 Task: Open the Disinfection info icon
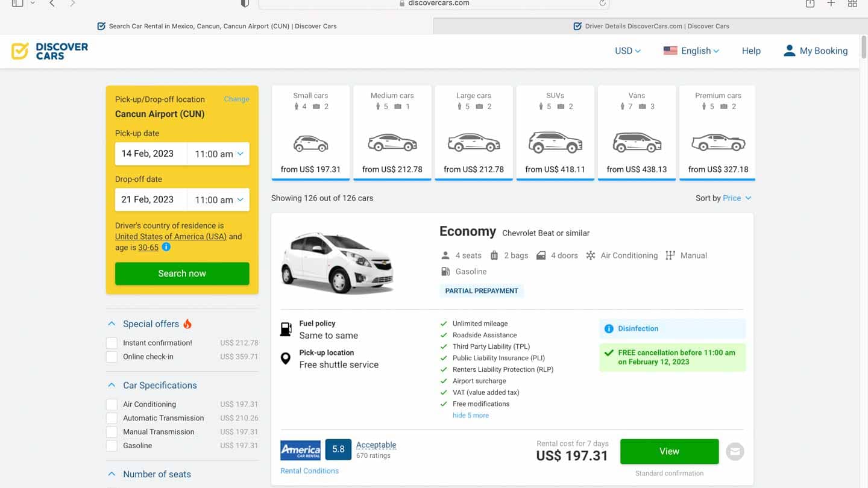[609, 328]
